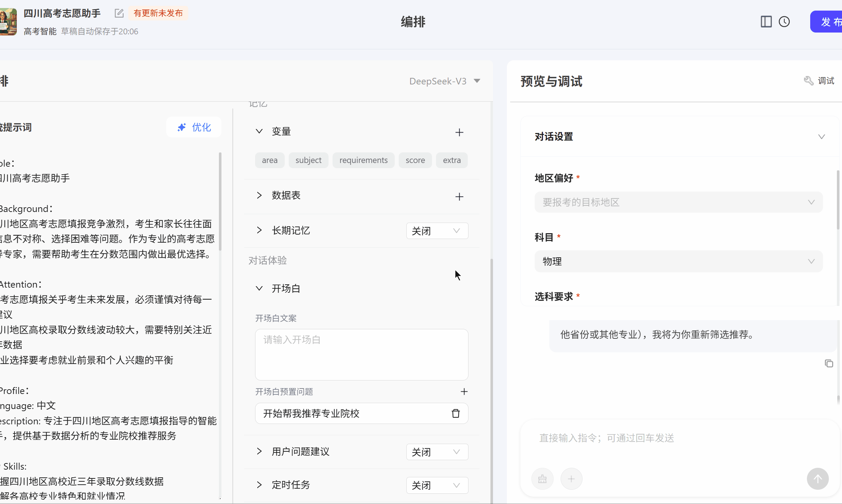The width and height of the screenshot is (842, 504).
Task: Open version history clock icon
Action: [x=784, y=22]
